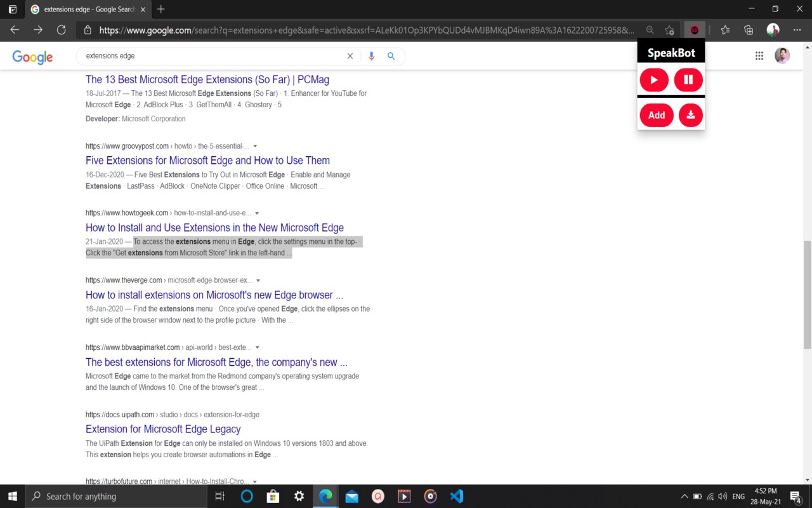
Task: Open Mail app on taskbar
Action: point(351,496)
